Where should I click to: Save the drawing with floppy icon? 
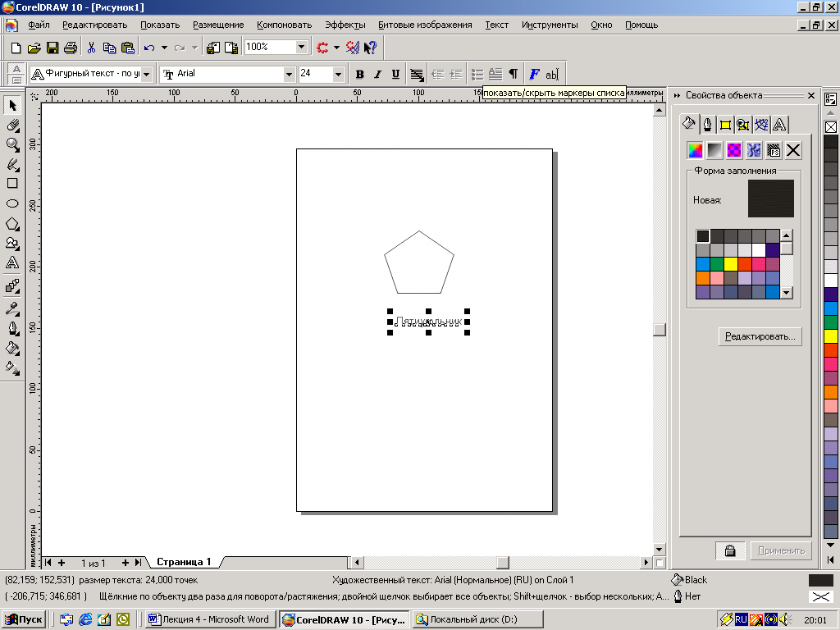click(x=52, y=48)
